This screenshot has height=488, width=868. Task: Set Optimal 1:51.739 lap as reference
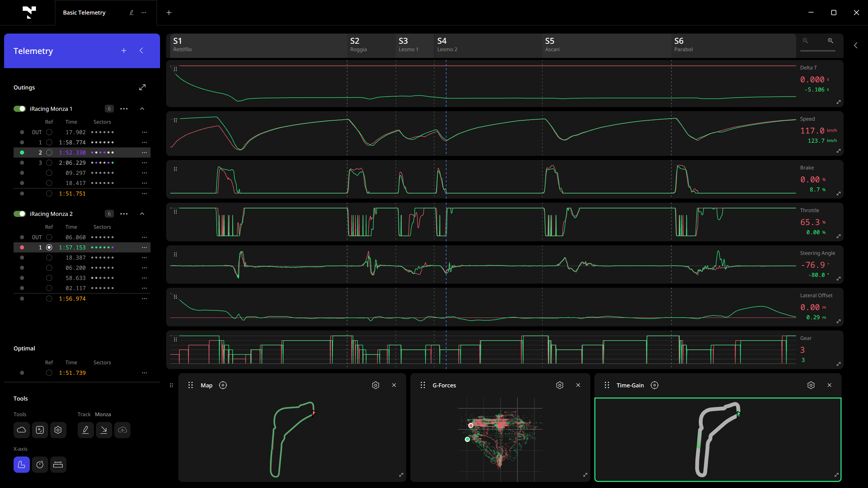point(49,373)
